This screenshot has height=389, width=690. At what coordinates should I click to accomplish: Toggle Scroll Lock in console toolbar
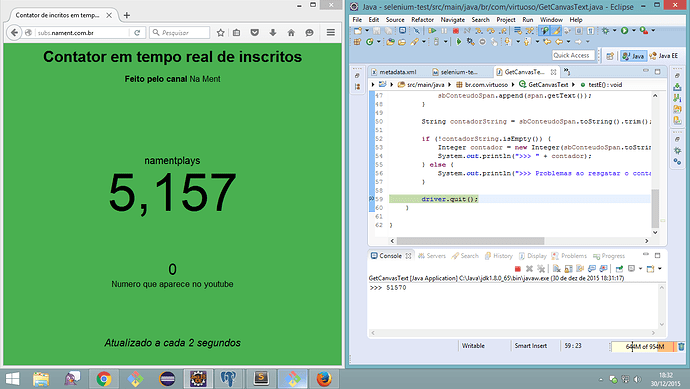569,268
